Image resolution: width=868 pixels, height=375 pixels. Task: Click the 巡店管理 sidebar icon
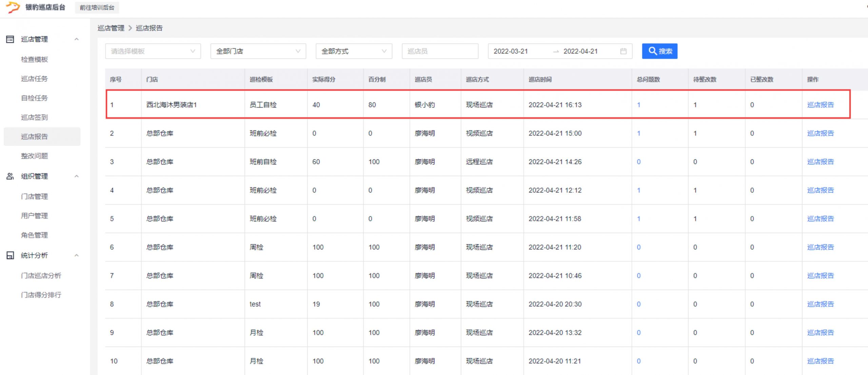tap(10, 39)
